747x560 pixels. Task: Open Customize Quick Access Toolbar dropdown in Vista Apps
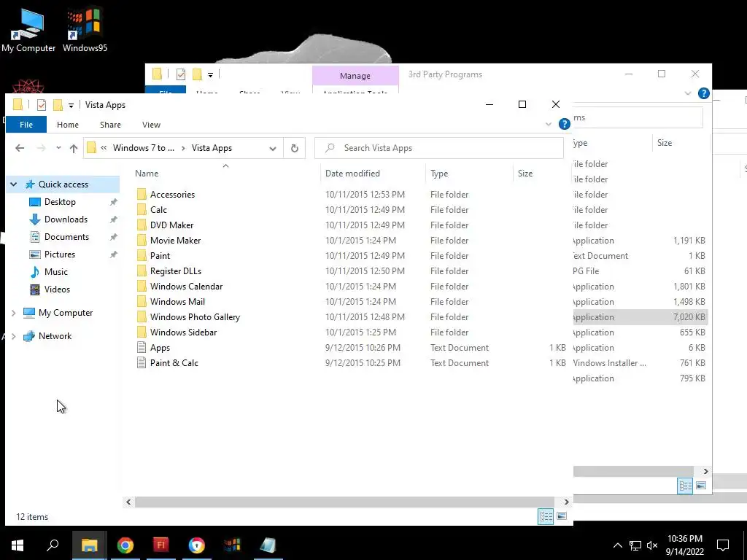(71, 105)
